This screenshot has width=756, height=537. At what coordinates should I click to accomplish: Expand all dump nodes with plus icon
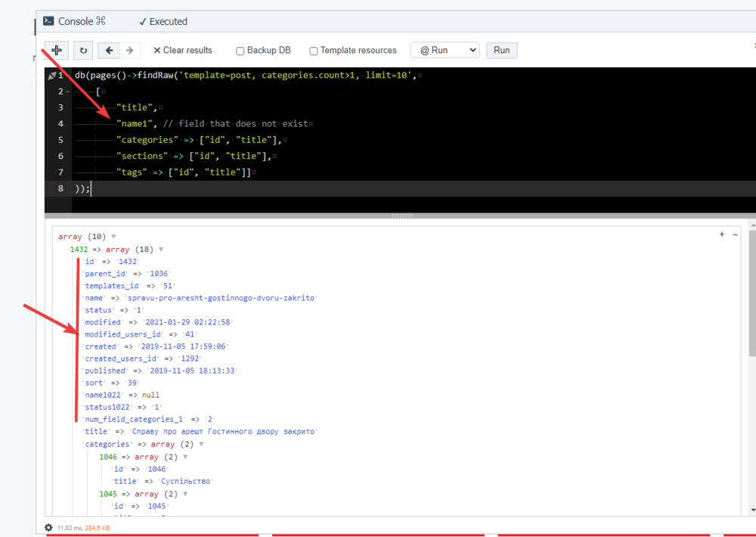722,234
